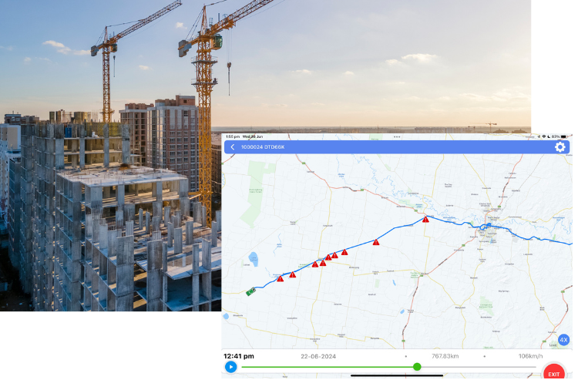
Task: Tap the home indicator bar at bottom
Action: pos(397,376)
